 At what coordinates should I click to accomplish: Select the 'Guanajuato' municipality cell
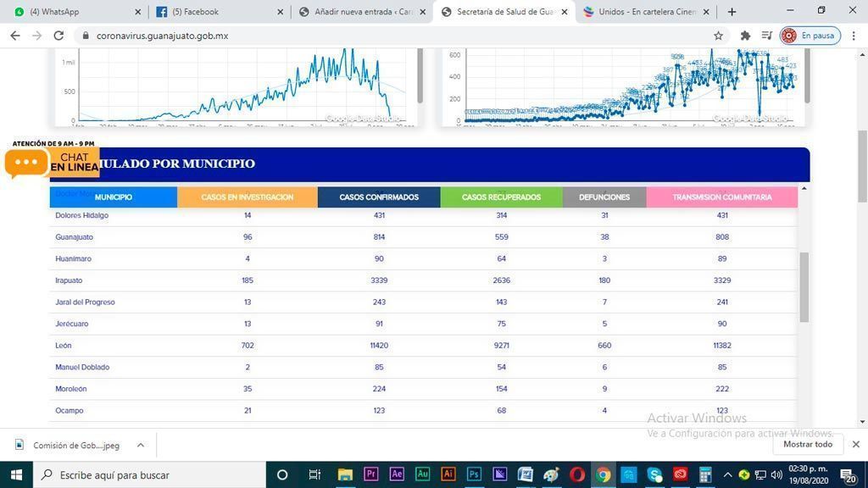coord(75,237)
